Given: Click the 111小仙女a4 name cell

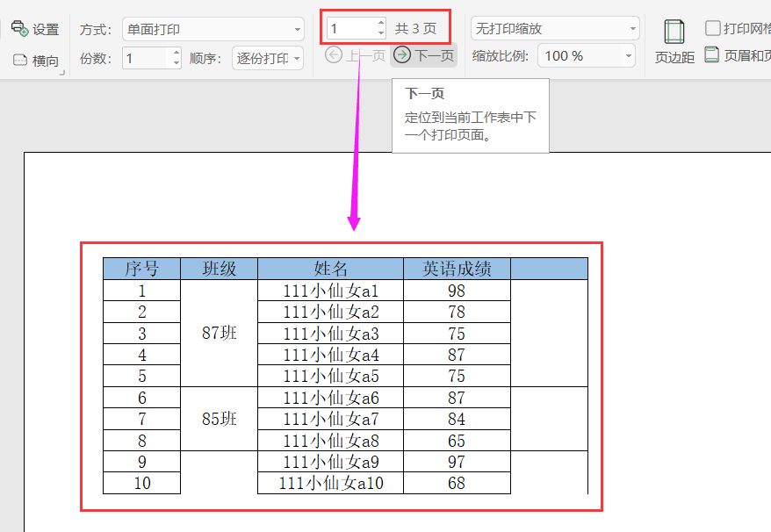Looking at the screenshot, I should (330, 355).
